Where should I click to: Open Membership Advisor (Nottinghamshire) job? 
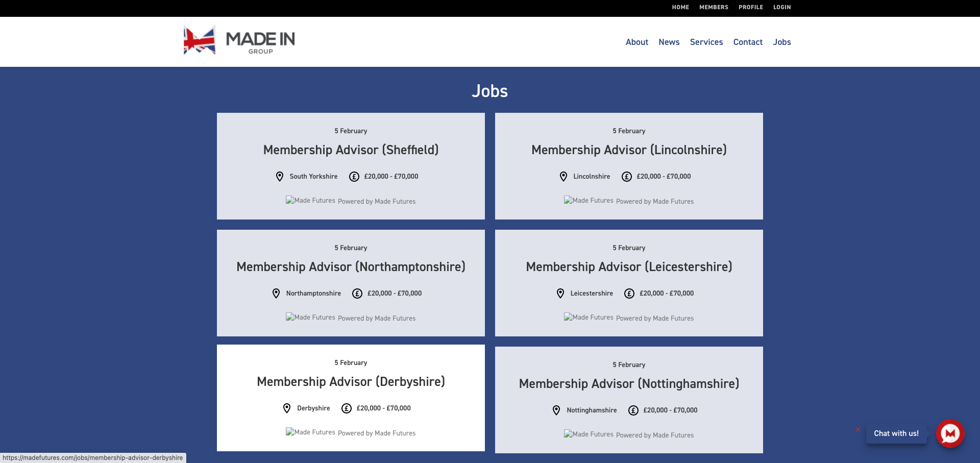(x=629, y=384)
